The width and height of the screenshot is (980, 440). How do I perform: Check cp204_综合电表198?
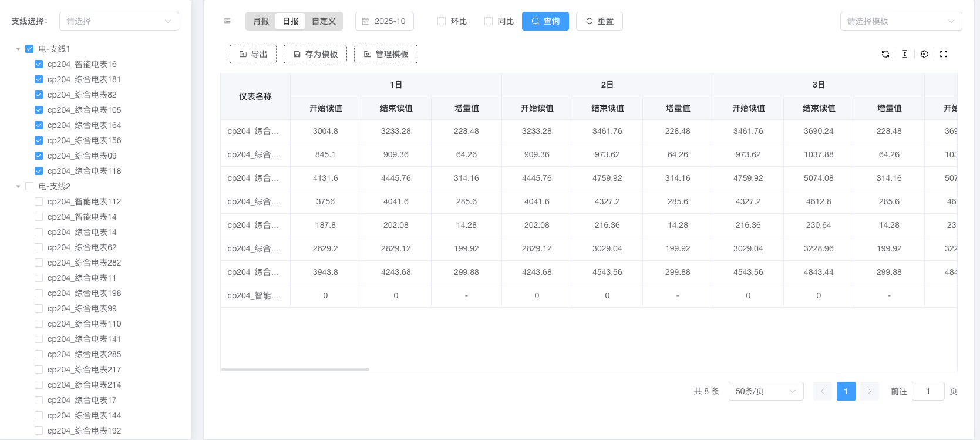39,293
